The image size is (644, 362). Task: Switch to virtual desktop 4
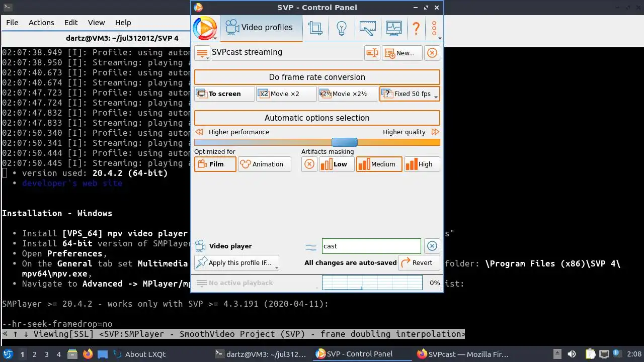click(x=58, y=354)
